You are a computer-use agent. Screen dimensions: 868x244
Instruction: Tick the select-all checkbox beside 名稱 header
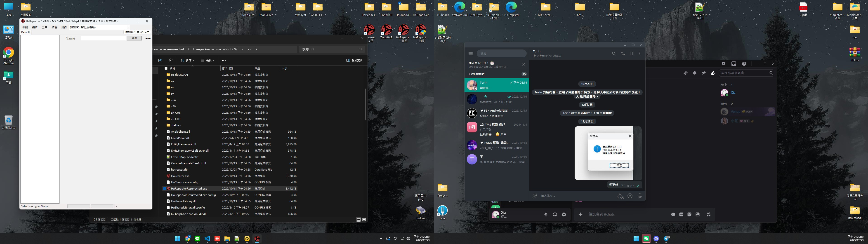coord(166,68)
